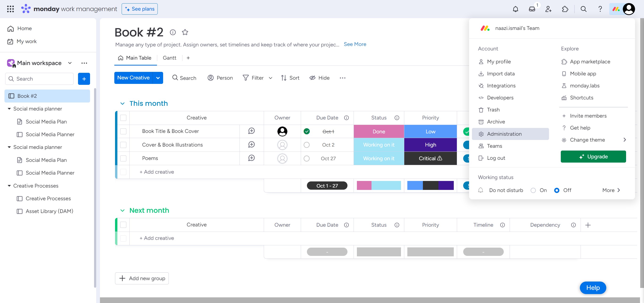The image size is (644, 303).
Task: Open the New Creative dropdown arrow
Action: tap(158, 78)
